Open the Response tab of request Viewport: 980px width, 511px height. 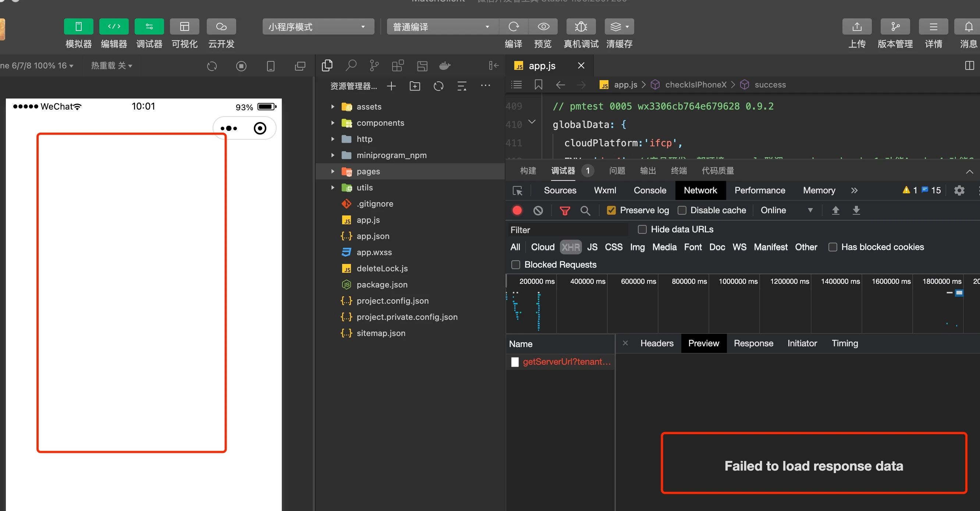[753, 343]
